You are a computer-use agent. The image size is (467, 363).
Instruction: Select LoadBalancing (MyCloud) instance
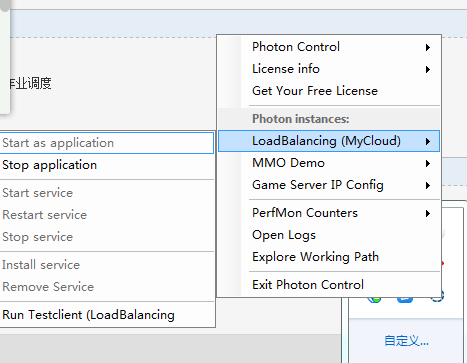pyautogui.click(x=329, y=141)
